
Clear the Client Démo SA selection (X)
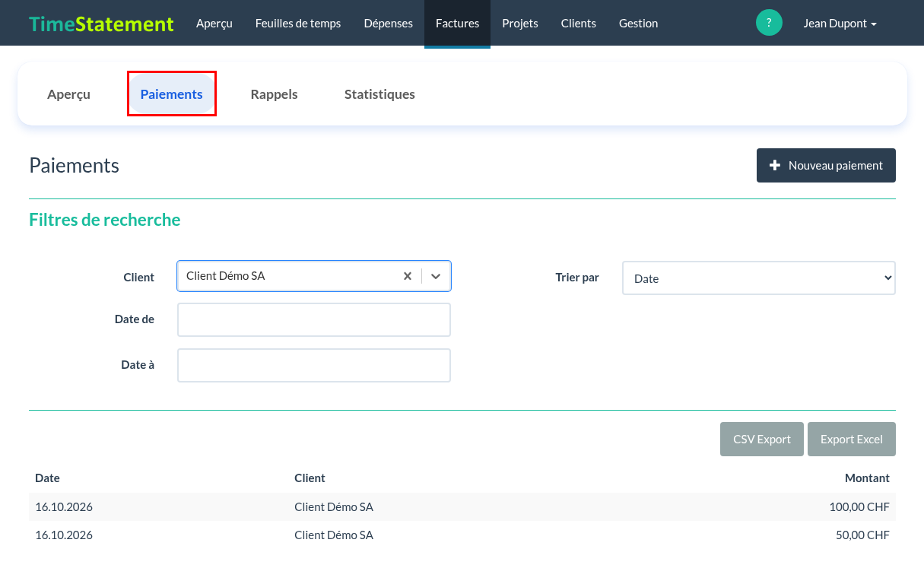408,276
